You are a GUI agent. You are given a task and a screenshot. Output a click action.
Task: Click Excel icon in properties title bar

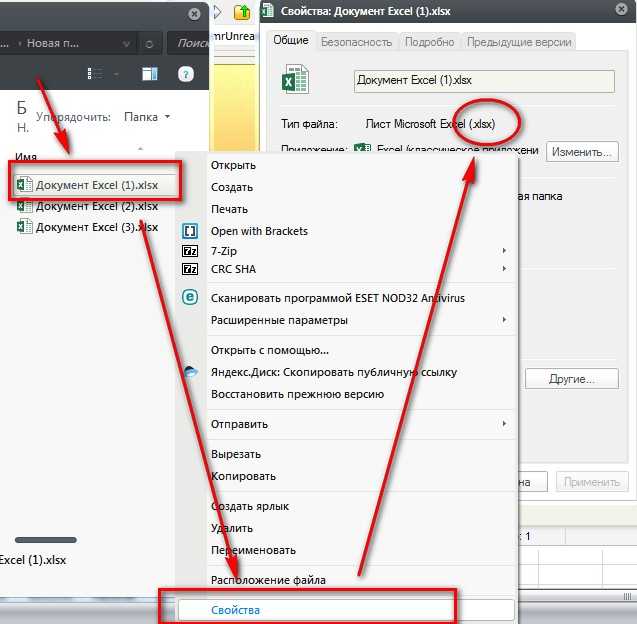point(267,10)
